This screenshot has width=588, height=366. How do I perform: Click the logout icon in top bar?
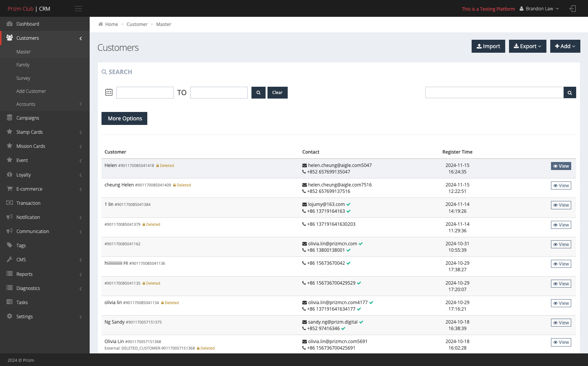572,8
